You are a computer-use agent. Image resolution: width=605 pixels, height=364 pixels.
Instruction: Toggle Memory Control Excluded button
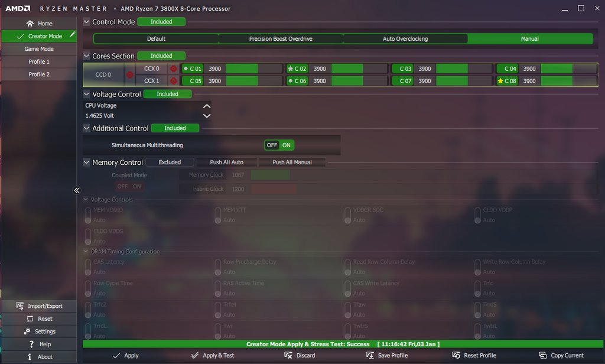(x=170, y=162)
